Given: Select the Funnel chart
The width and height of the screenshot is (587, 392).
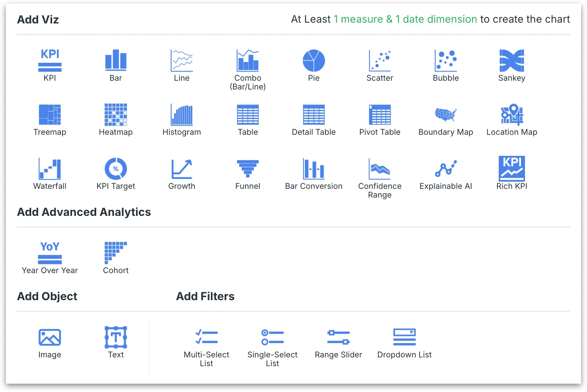Looking at the screenshot, I should tap(248, 169).
